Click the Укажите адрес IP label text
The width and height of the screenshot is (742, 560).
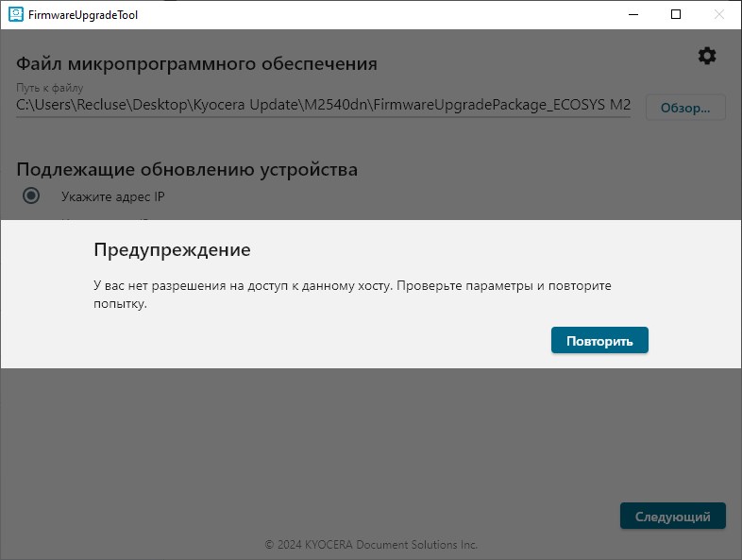click(x=113, y=196)
